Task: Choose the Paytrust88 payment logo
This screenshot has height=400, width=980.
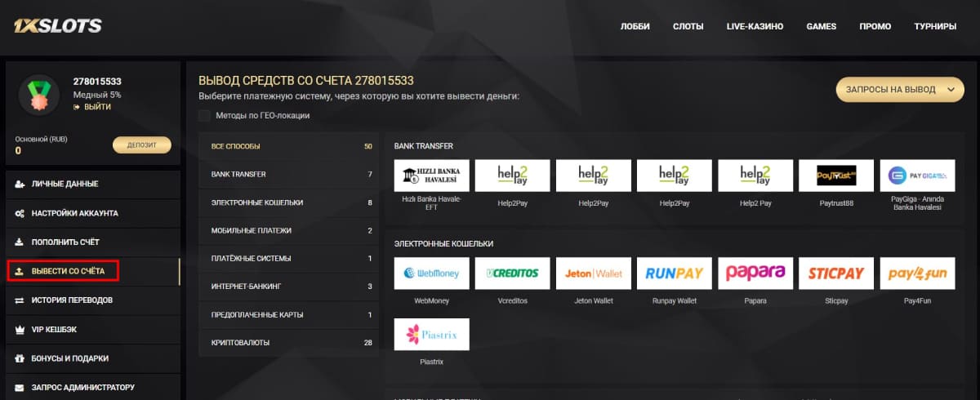Action: click(836, 176)
